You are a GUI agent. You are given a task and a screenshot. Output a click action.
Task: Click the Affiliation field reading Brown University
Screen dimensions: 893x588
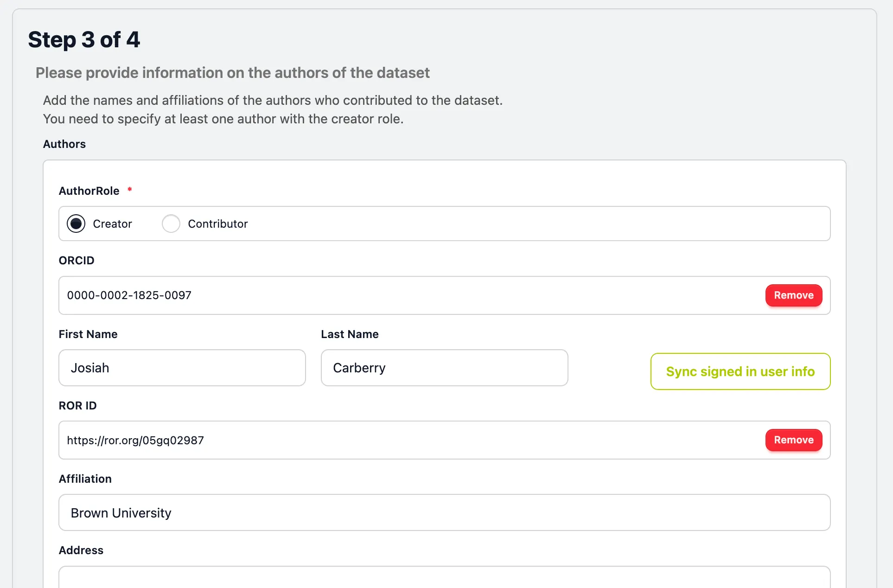click(444, 512)
